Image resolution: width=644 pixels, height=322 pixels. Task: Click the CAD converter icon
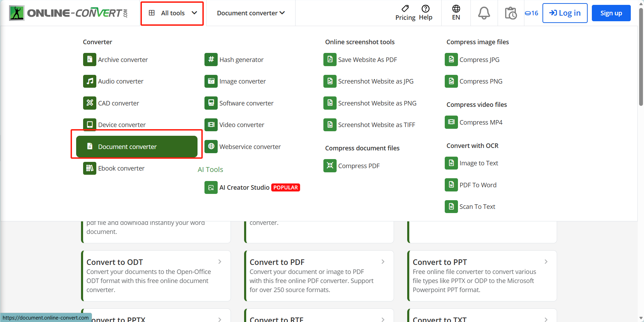(x=90, y=103)
